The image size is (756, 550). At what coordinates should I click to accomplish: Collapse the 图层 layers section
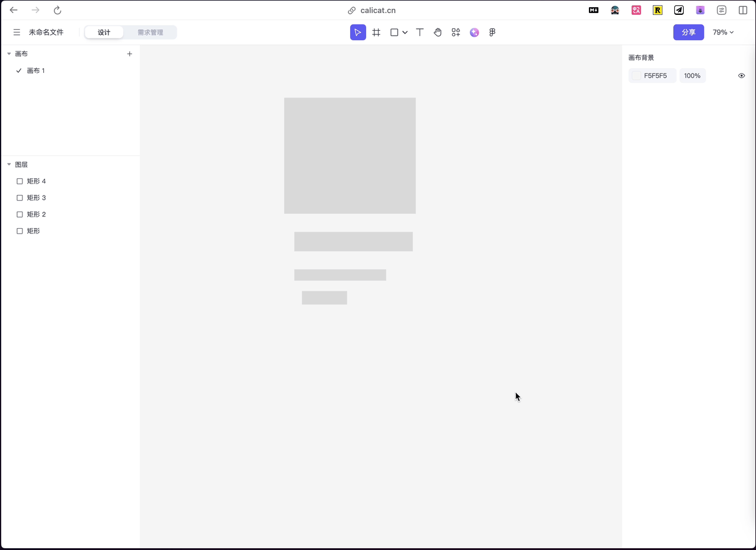tap(9, 164)
